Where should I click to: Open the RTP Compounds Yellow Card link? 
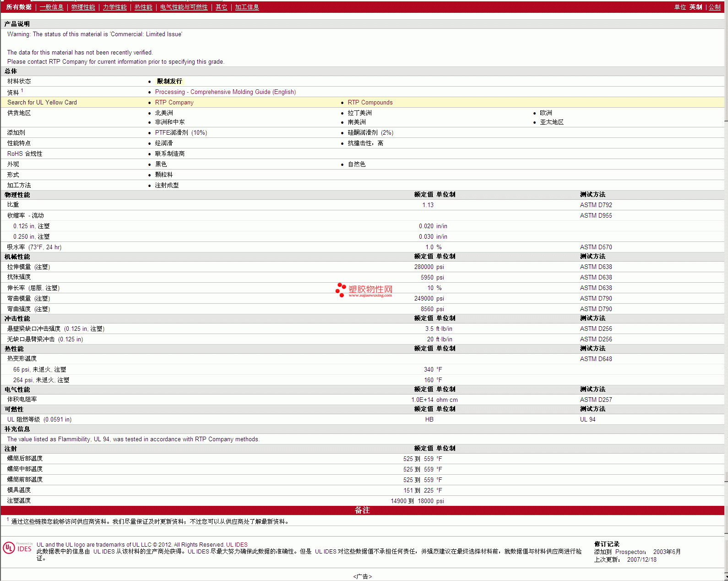370,103
